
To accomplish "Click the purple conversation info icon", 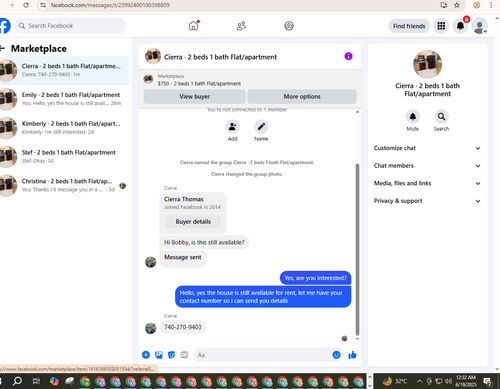I will 348,56.
